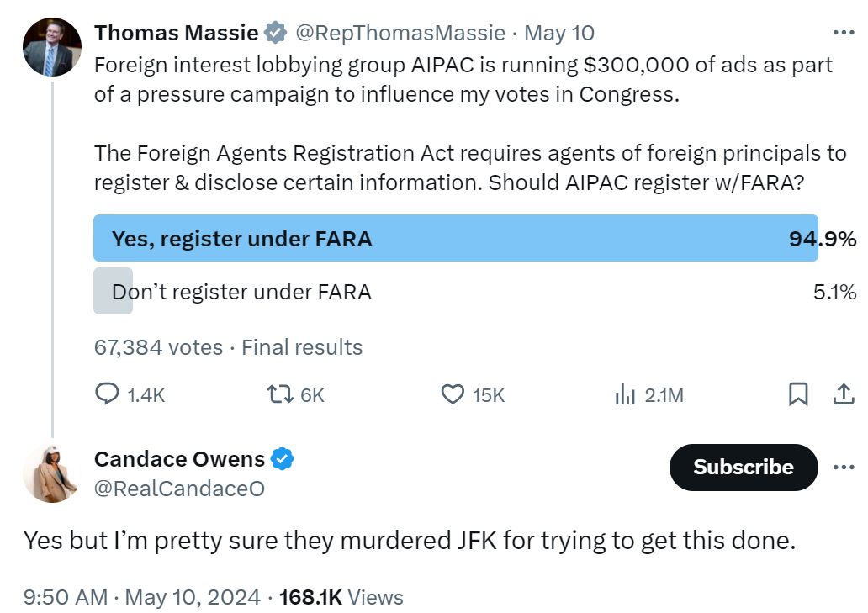Open more options next to Subscribe button

(843, 468)
